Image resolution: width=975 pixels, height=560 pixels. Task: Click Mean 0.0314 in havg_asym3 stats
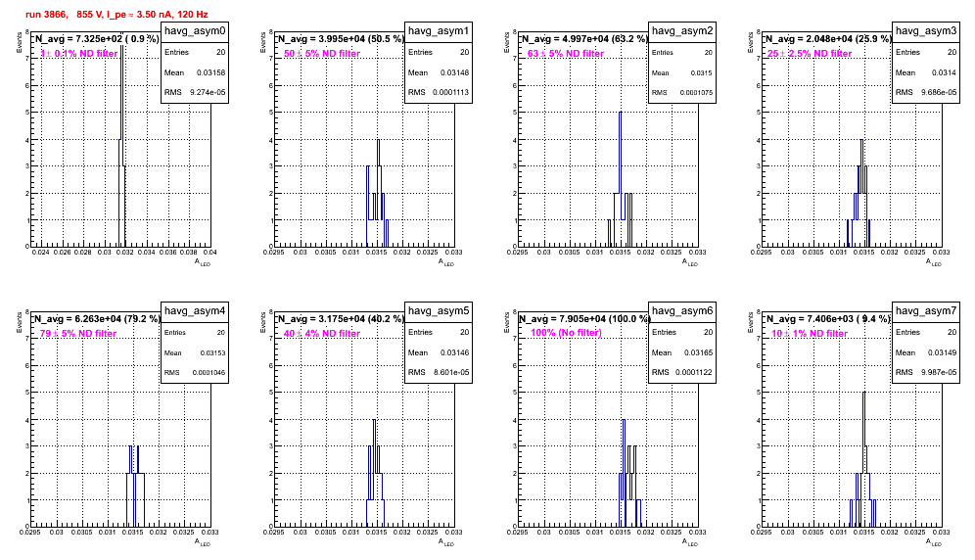coord(926,72)
